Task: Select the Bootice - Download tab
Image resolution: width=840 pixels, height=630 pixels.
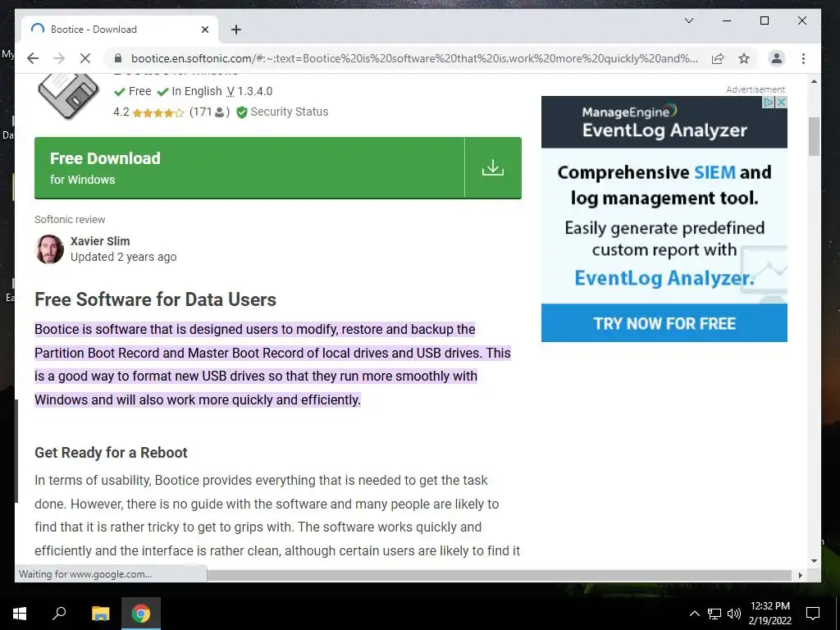Action: [120, 29]
